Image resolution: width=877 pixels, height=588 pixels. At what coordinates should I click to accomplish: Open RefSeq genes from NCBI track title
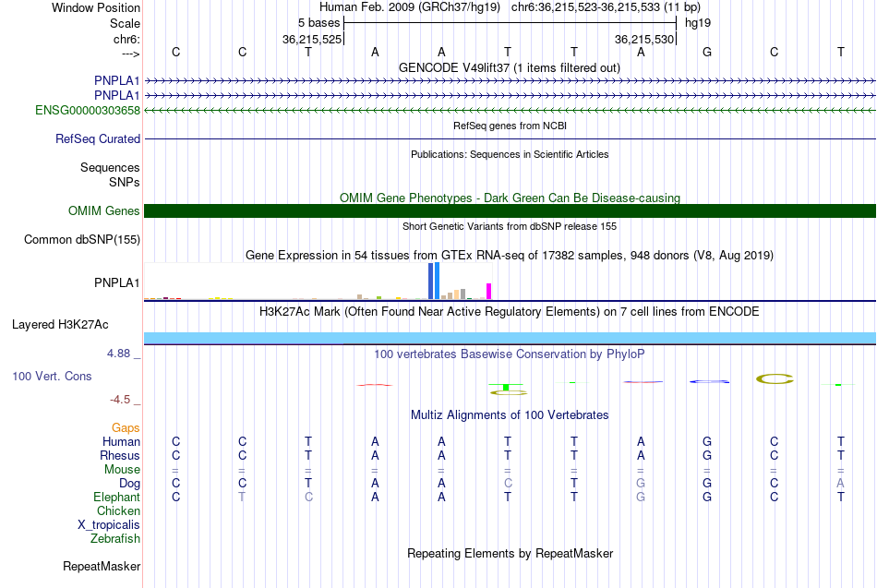tap(510, 126)
